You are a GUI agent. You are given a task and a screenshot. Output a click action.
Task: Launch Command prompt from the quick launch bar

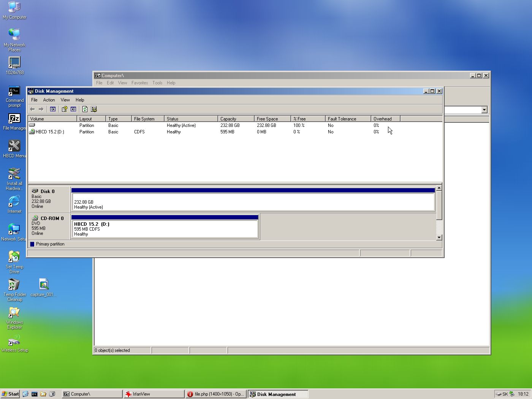[x=34, y=394]
